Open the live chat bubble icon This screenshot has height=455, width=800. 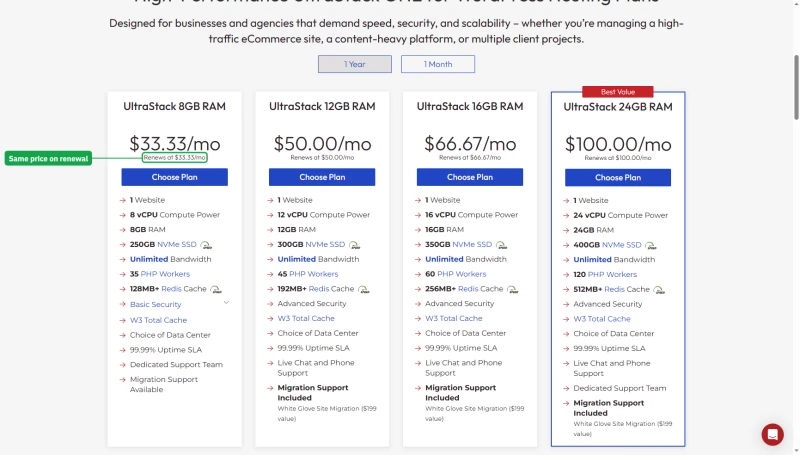click(772, 435)
